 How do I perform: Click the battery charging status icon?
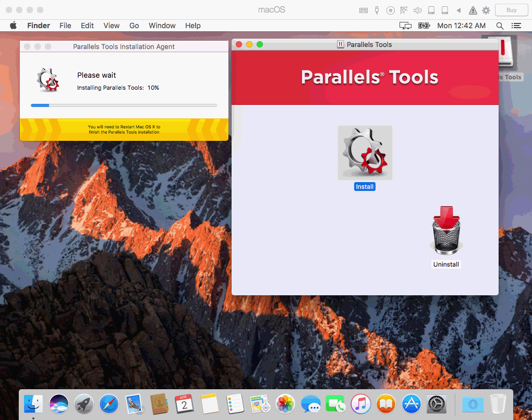(x=424, y=26)
